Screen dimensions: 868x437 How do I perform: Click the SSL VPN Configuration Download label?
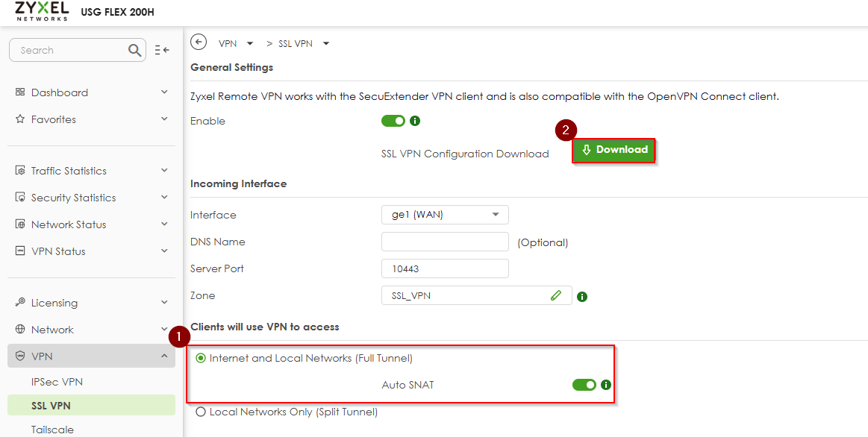pos(465,154)
